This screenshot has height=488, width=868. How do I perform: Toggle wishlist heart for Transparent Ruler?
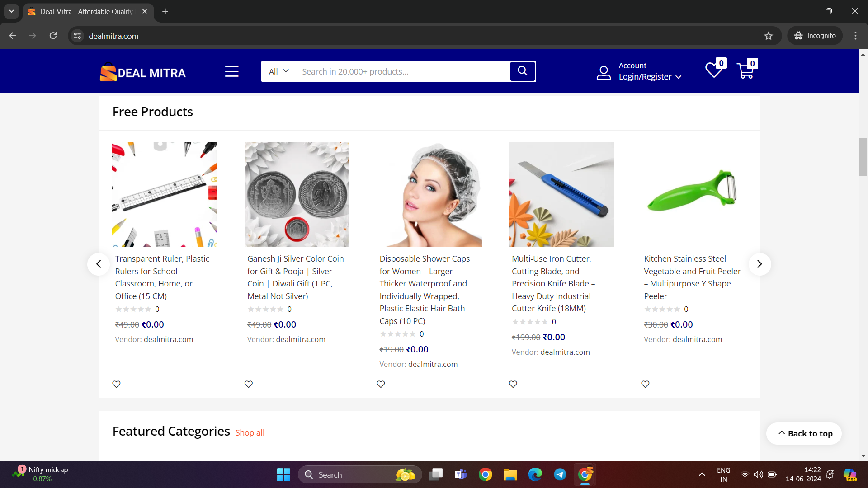pyautogui.click(x=116, y=384)
